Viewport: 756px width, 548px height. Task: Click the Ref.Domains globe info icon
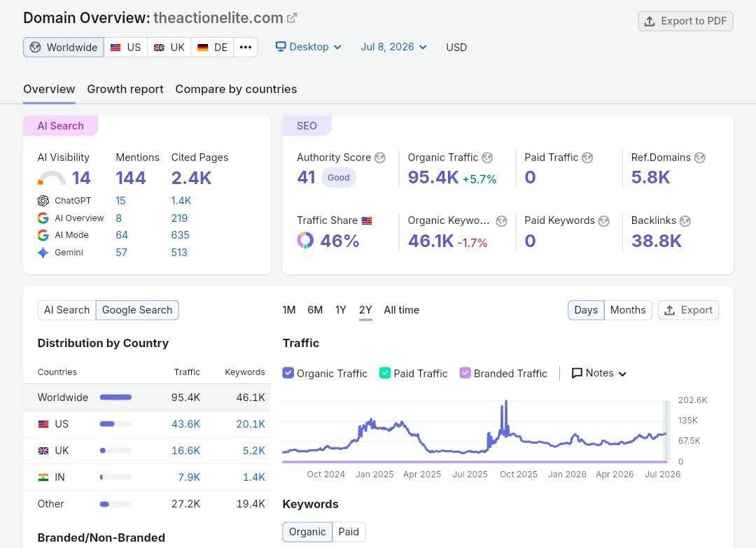click(699, 157)
